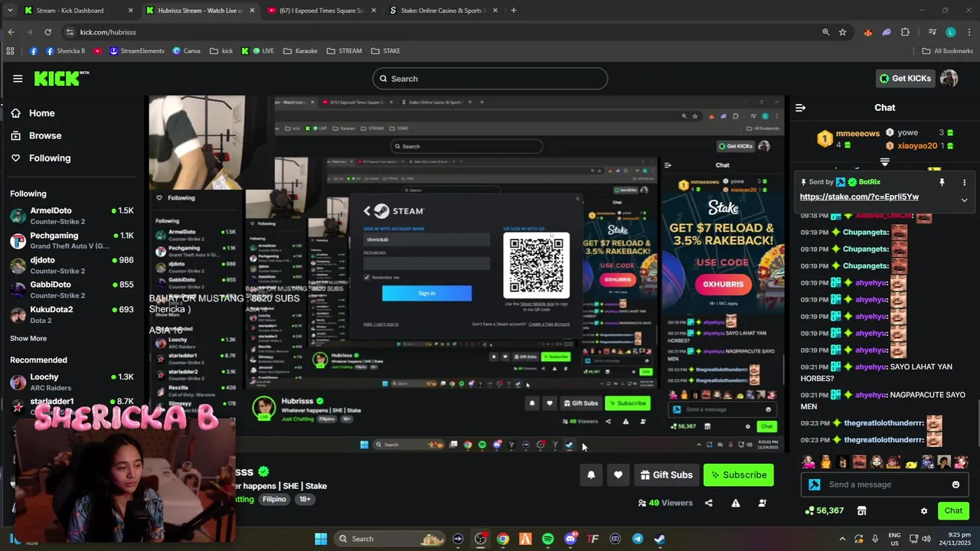Click the Subscribe button
The width and height of the screenshot is (980, 551).
(738, 474)
